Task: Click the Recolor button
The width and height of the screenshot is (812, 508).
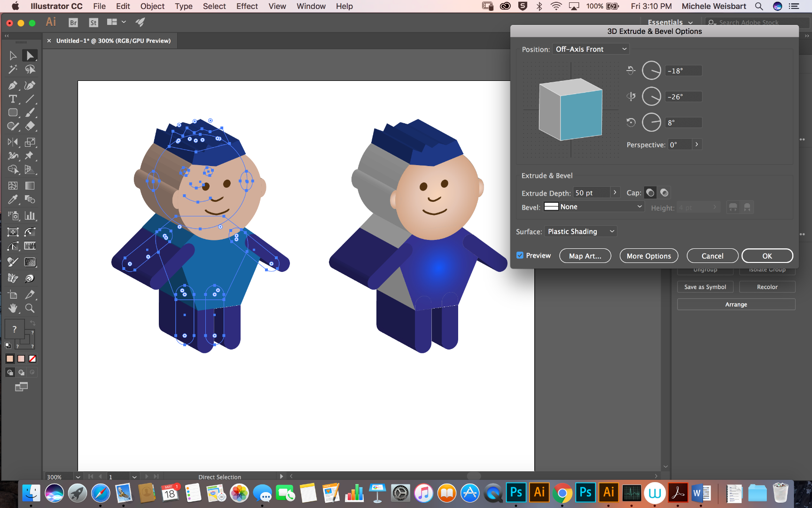Action: tap(767, 287)
